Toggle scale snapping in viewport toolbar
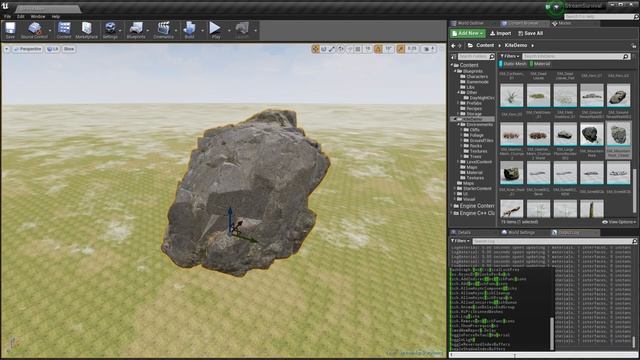This screenshot has width=640, height=360. [x=401, y=49]
